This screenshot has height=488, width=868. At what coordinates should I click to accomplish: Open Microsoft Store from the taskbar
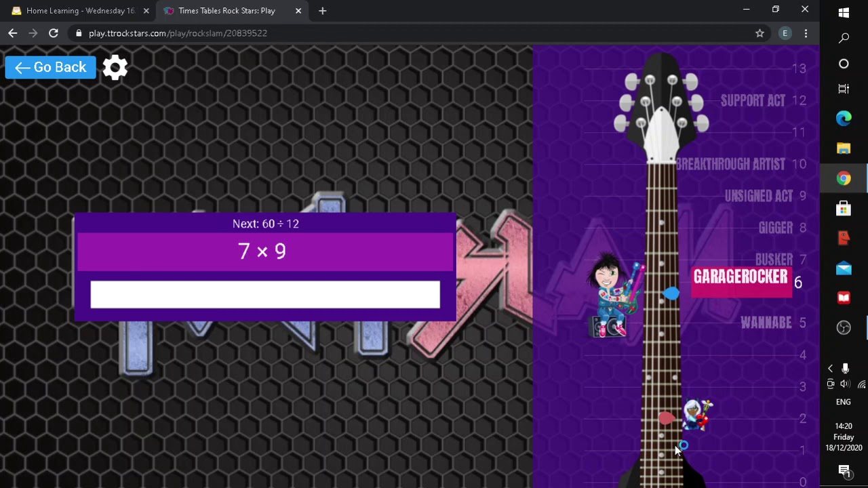[x=844, y=208]
